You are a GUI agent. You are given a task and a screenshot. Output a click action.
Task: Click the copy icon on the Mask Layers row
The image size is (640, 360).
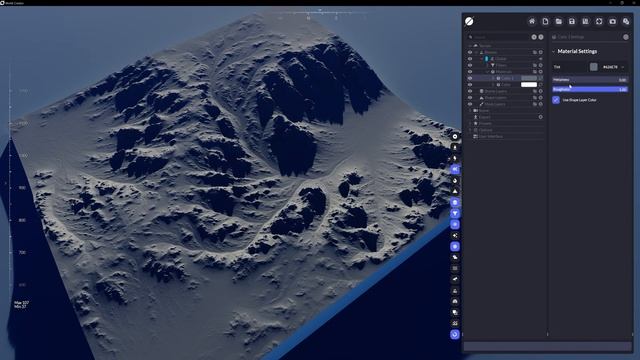point(535,104)
